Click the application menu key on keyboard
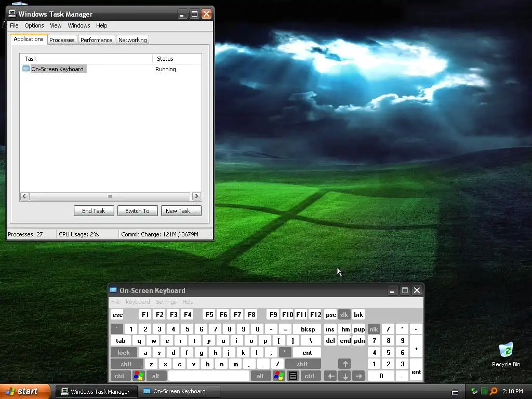The height and width of the screenshot is (399, 532). click(x=293, y=376)
